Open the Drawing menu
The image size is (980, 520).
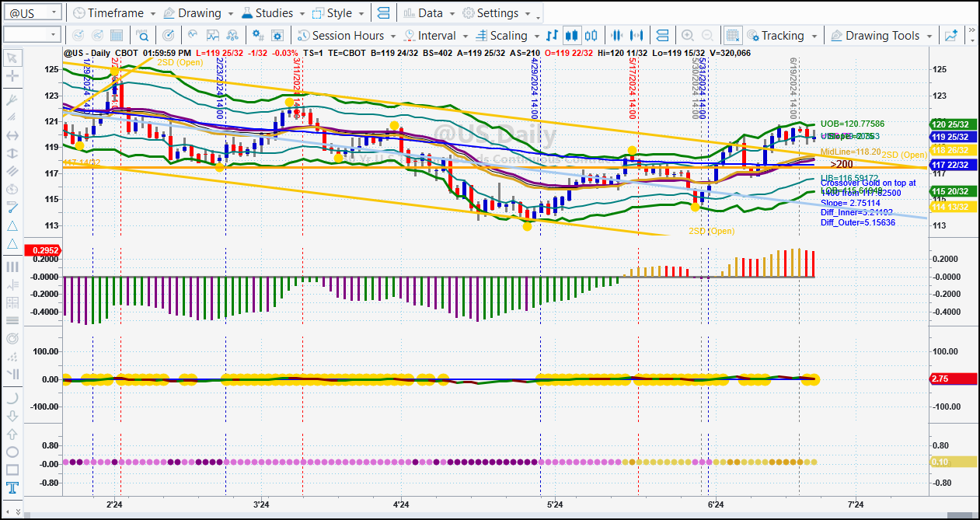[198, 13]
